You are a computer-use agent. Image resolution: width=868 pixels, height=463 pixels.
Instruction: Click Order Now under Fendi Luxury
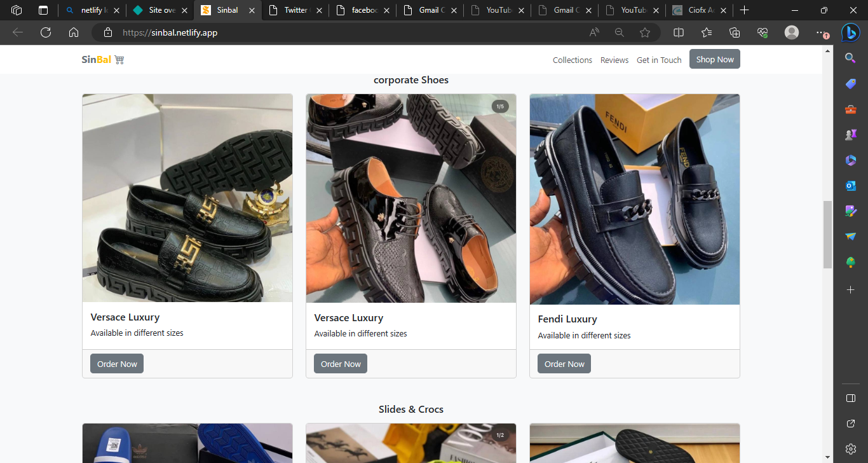pyautogui.click(x=564, y=364)
